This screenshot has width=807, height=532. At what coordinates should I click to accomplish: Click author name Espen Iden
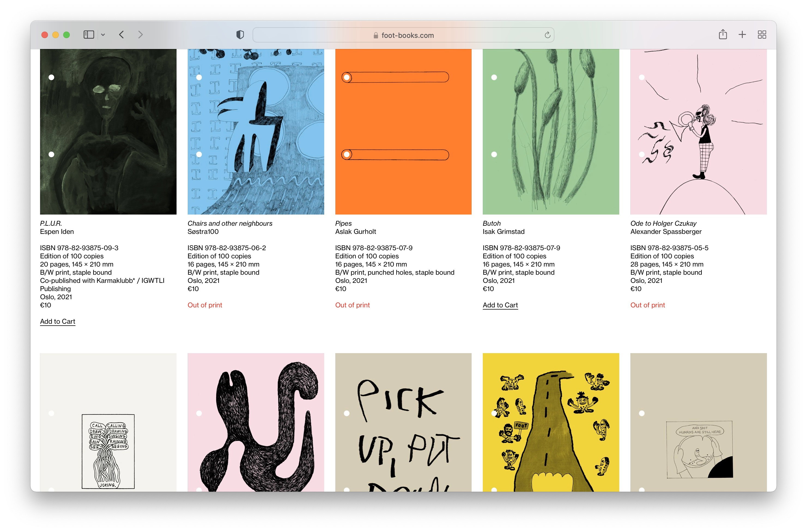coord(57,231)
